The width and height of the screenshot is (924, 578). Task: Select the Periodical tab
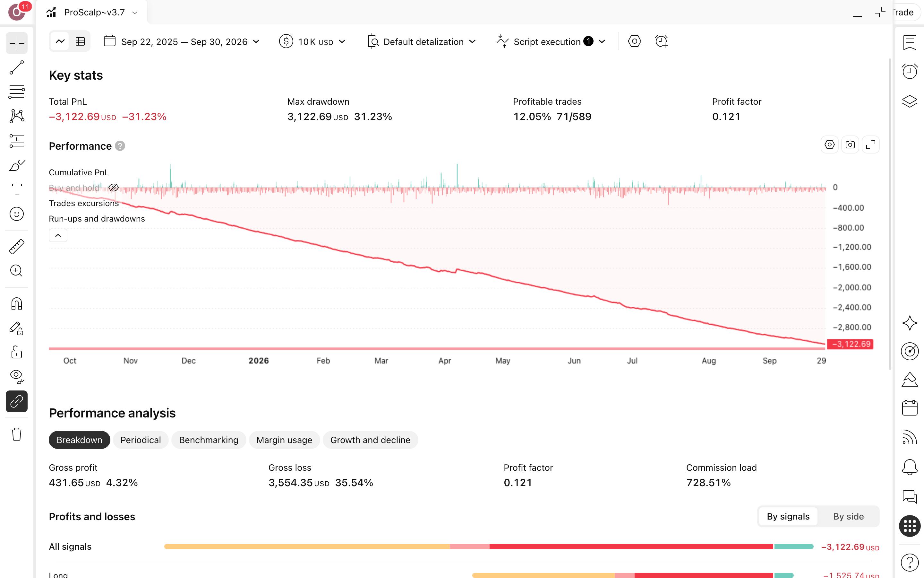coord(141,440)
